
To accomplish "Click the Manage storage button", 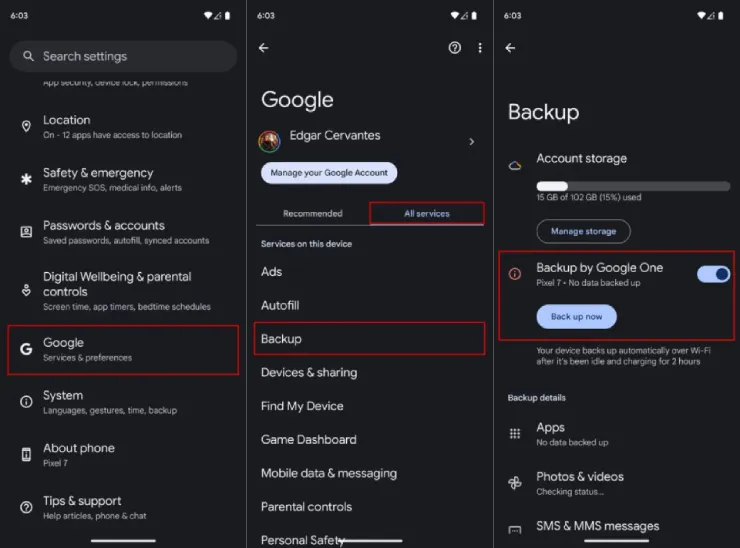I will coord(583,231).
